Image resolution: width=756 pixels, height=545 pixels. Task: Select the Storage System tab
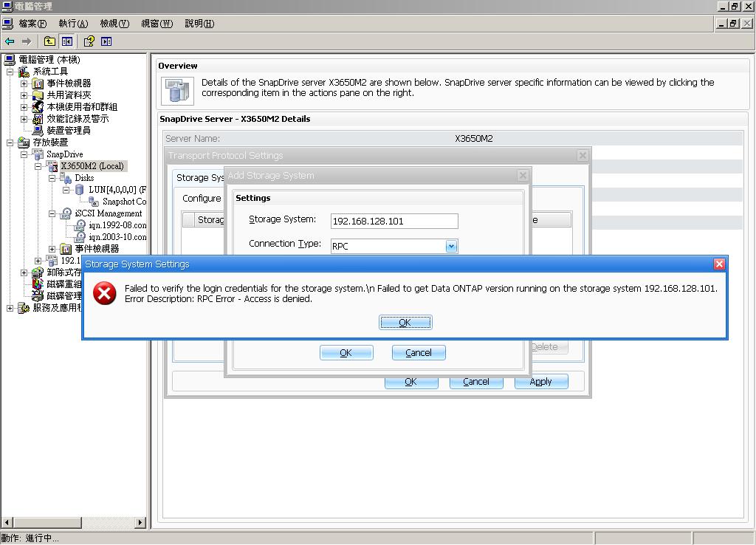199,177
